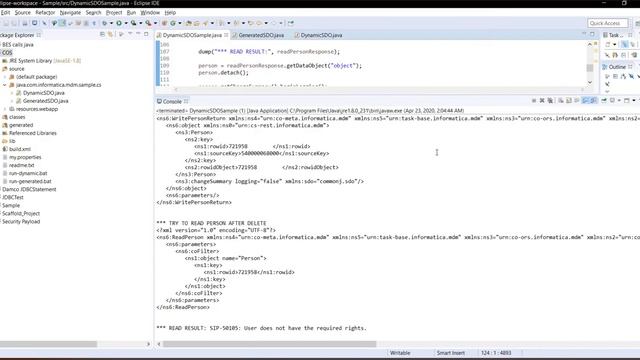Select my.properties in Package Explorer
The height and width of the screenshot is (360, 640).
coord(25,157)
